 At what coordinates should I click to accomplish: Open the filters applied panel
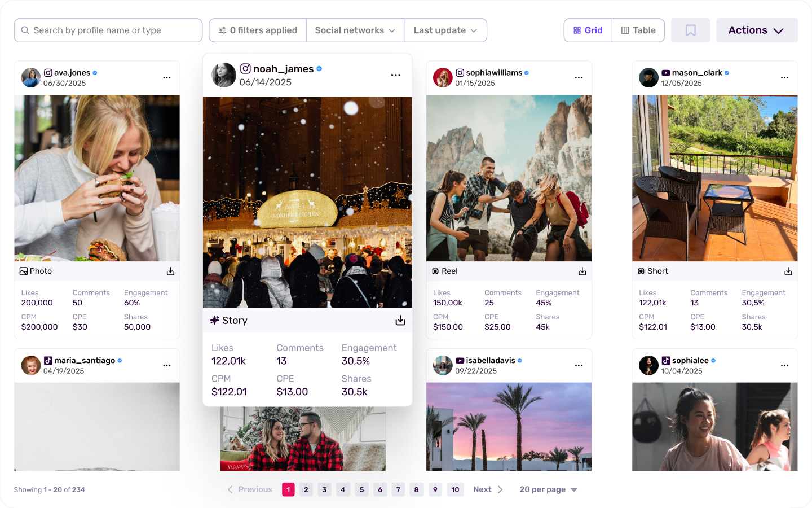coord(258,30)
